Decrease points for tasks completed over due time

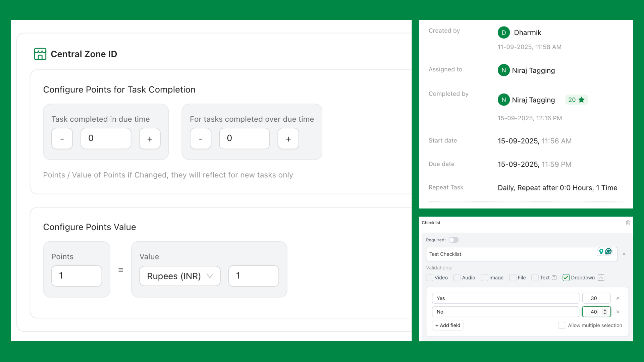click(201, 138)
